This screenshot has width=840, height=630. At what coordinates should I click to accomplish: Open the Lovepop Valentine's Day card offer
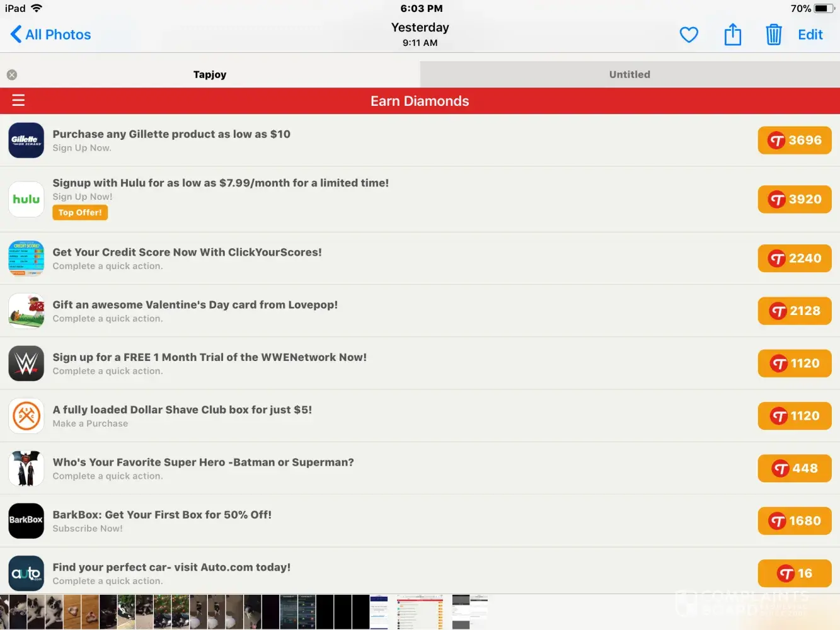tap(195, 305)
